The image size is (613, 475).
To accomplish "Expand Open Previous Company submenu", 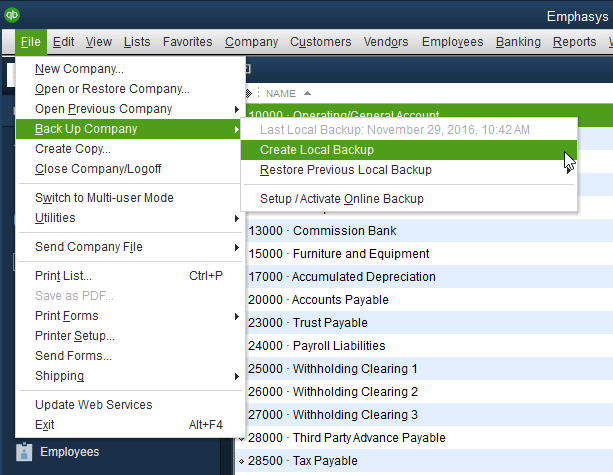I will click(129, 109).
